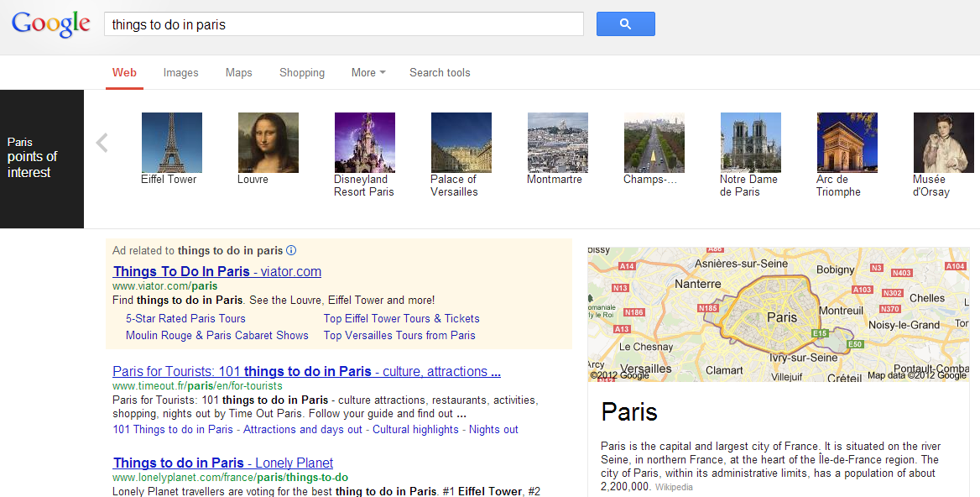Open Attractions and days out sitelink
Screen dimensions: 980x497
pos(303,430)
